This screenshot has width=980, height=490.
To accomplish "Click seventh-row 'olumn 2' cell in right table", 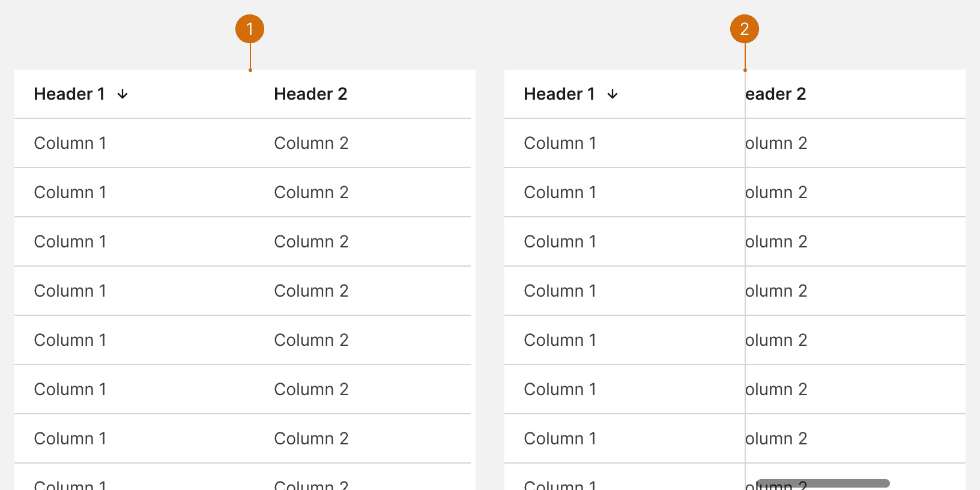I will pos(776,438).
